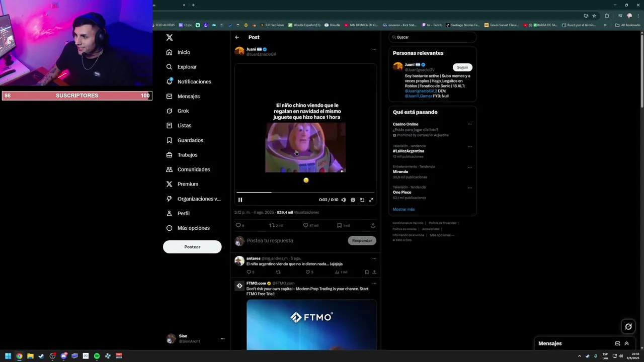Open #LaVozArgentina trend options
The image size is (644, 362).
pos(470,147)
